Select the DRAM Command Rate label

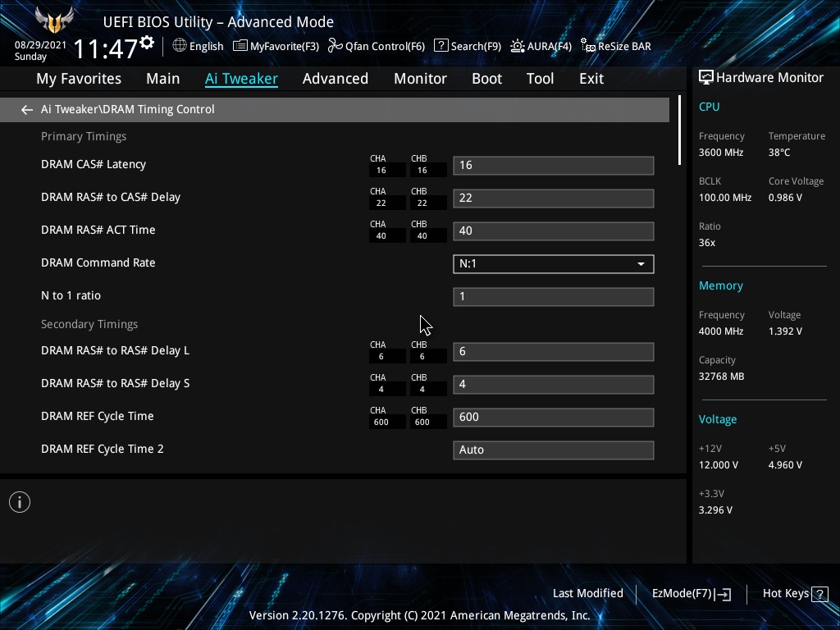point(98,262)
